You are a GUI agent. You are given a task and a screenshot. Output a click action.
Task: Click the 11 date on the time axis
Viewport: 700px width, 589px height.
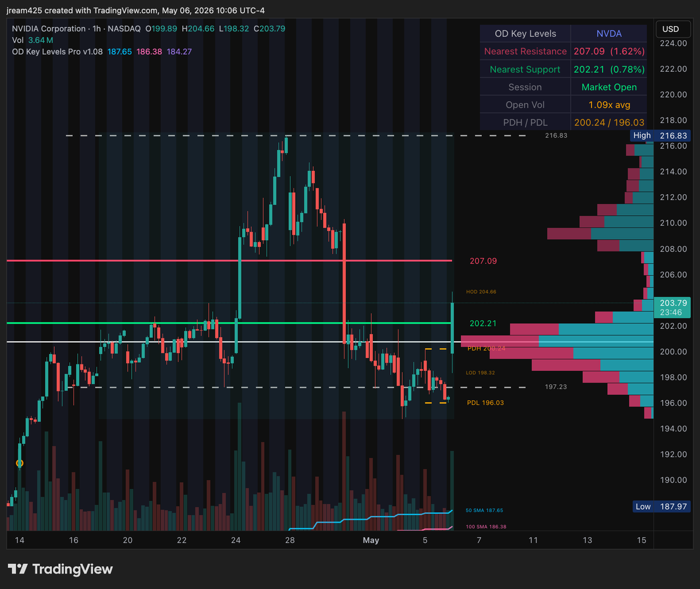pyautogui.click(x=533, y=541)
